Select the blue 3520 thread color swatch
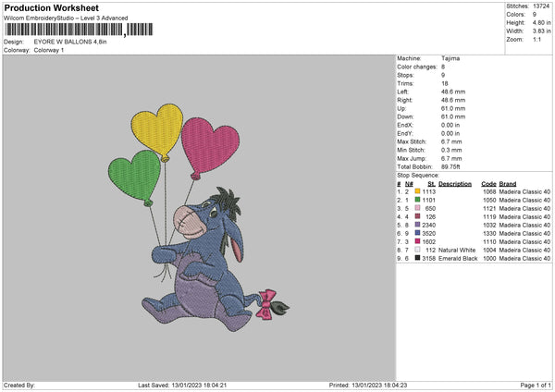Image resolution: width=555 pixels, height=392 pixels. pyautogui.click(x=417, y=233)
